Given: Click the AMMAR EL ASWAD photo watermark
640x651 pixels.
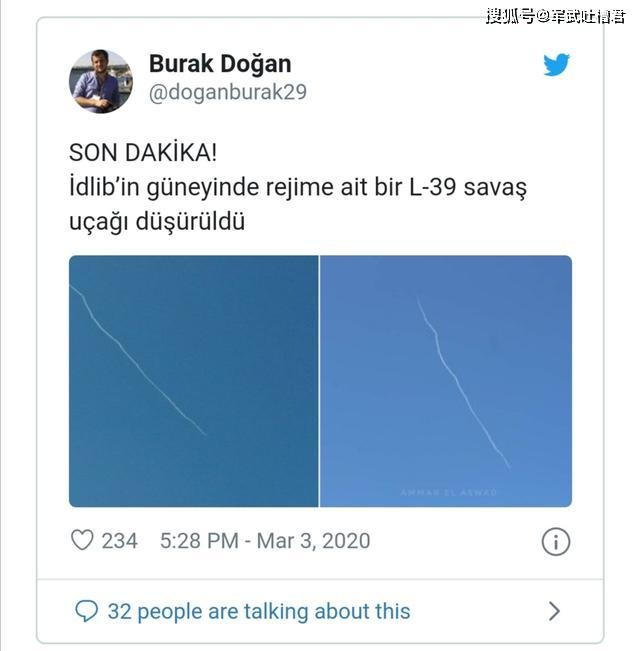Looking at the screenshot, I should [x=449, y=492].
